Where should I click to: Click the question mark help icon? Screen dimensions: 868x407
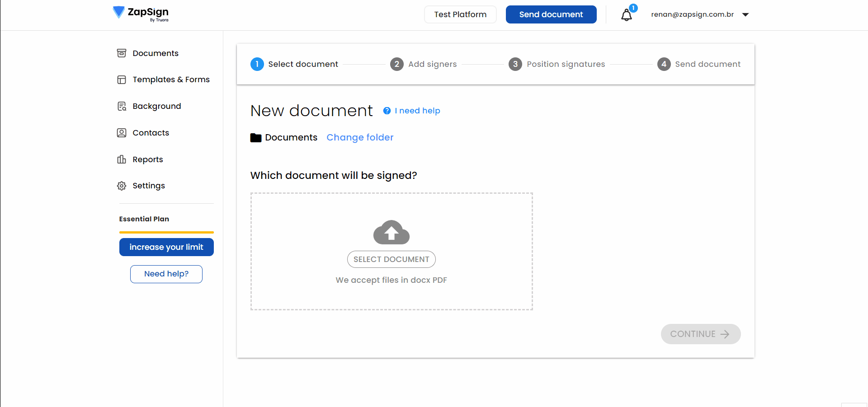coord(387,110)
